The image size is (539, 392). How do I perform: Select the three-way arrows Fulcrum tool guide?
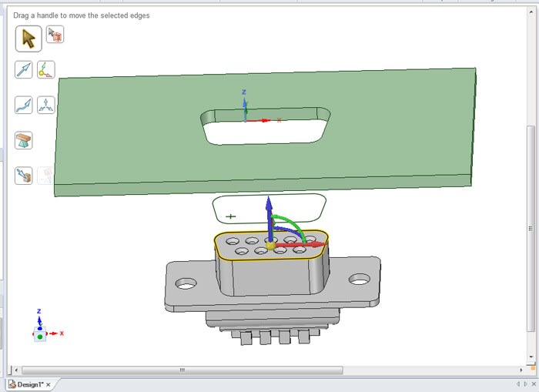click(46, 105)
